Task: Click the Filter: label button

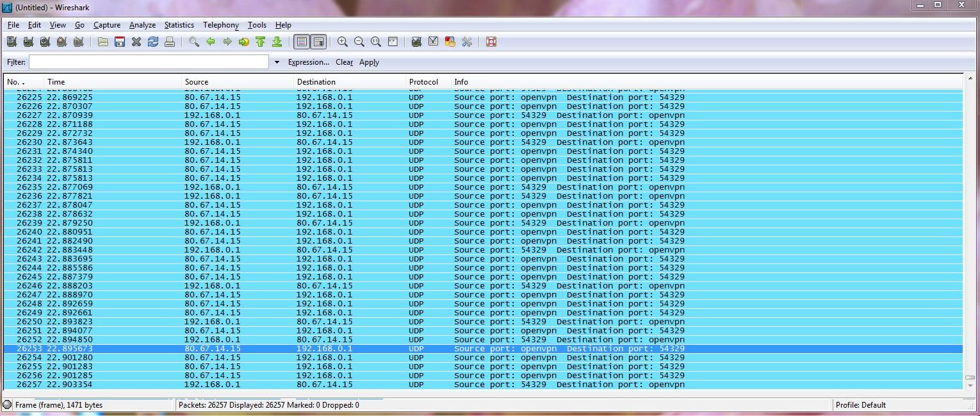Action: [16, 62]
